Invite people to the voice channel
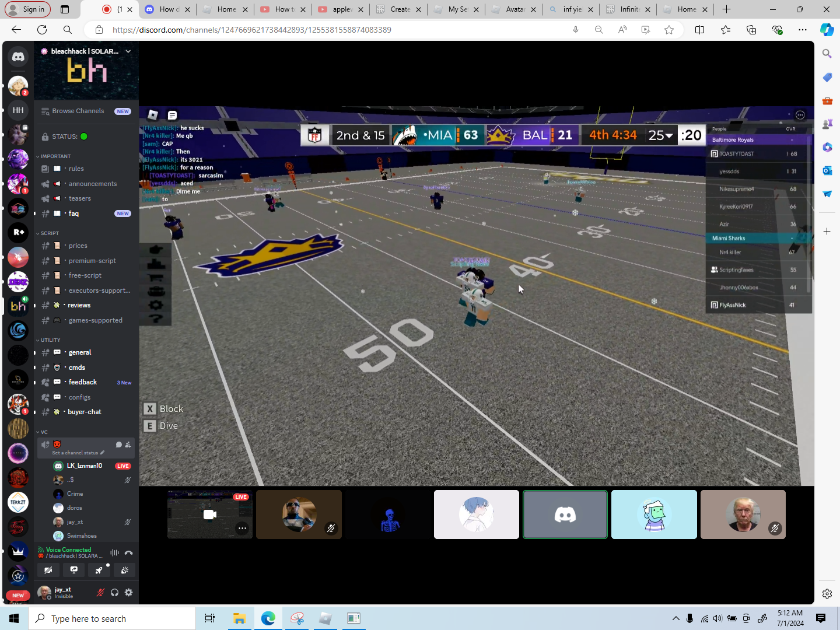Image resolution: width=840 pixels, height=630 pixels. (x=128, y=444)
